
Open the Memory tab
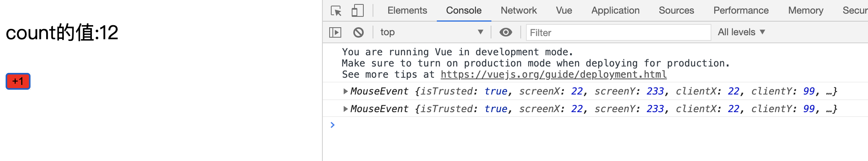[806, 10]
